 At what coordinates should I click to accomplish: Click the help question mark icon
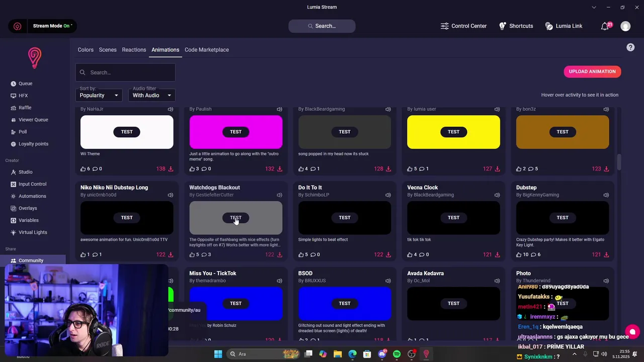630,47
